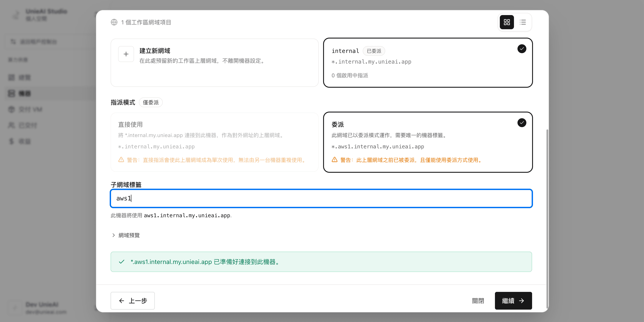Screen dimensions: 644x322
Task: Click the 關閉 button
Action: (478, 301)
